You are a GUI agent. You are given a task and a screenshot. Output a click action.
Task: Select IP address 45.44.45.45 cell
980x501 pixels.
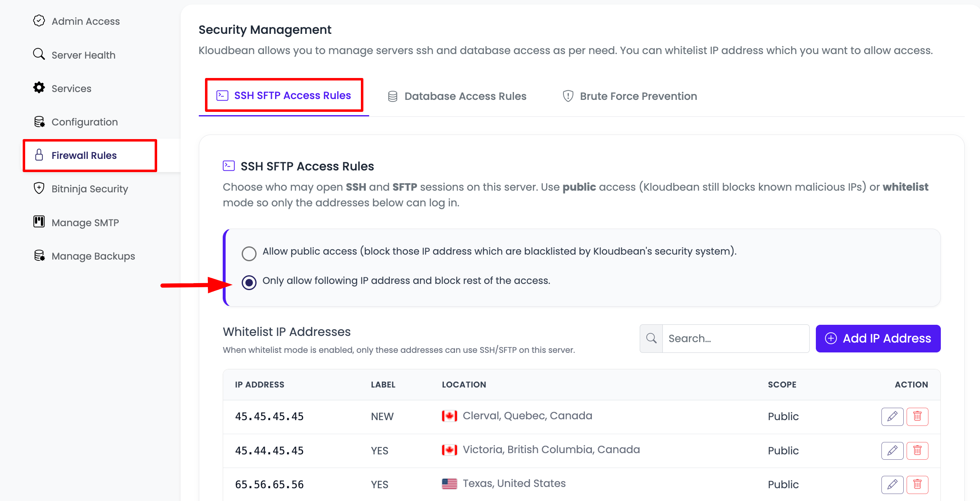pos(269,451)
